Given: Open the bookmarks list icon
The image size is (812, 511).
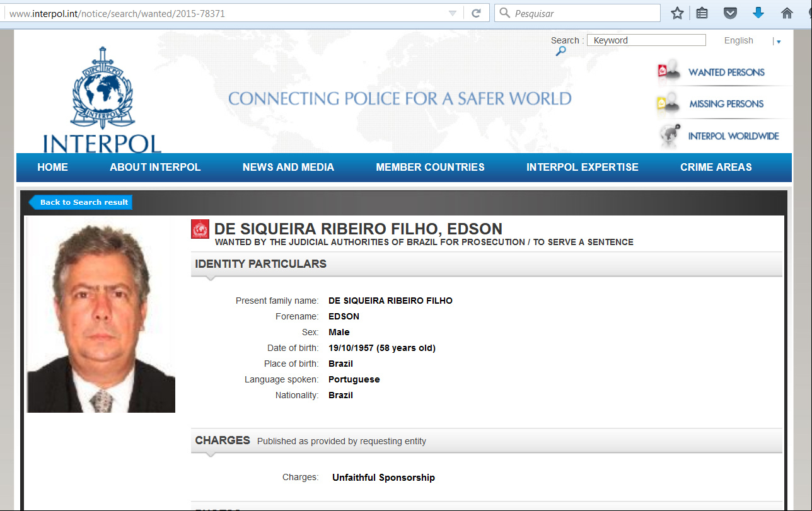Looking at the screenshot, I should [x=702, y=13].
